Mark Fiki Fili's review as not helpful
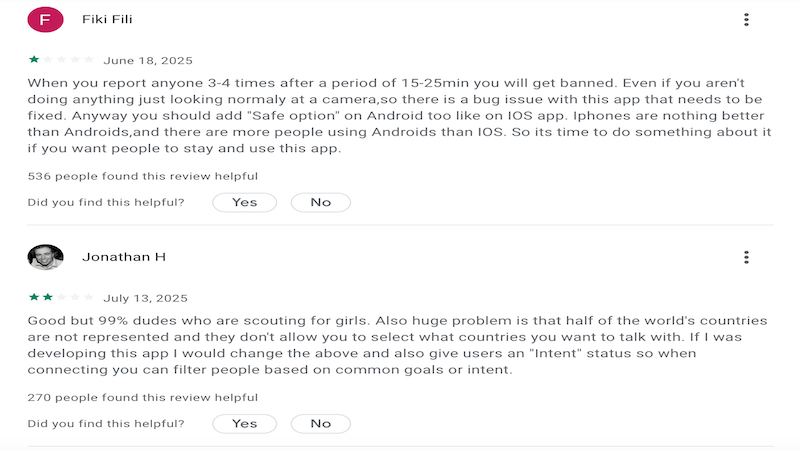This screenshot has height=450, width=800. pos(320,202)
